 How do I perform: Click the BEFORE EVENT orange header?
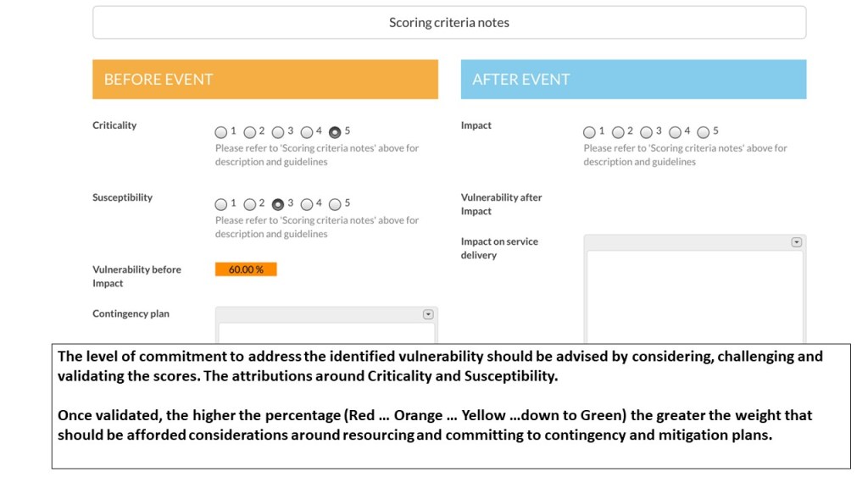point(265,80)
